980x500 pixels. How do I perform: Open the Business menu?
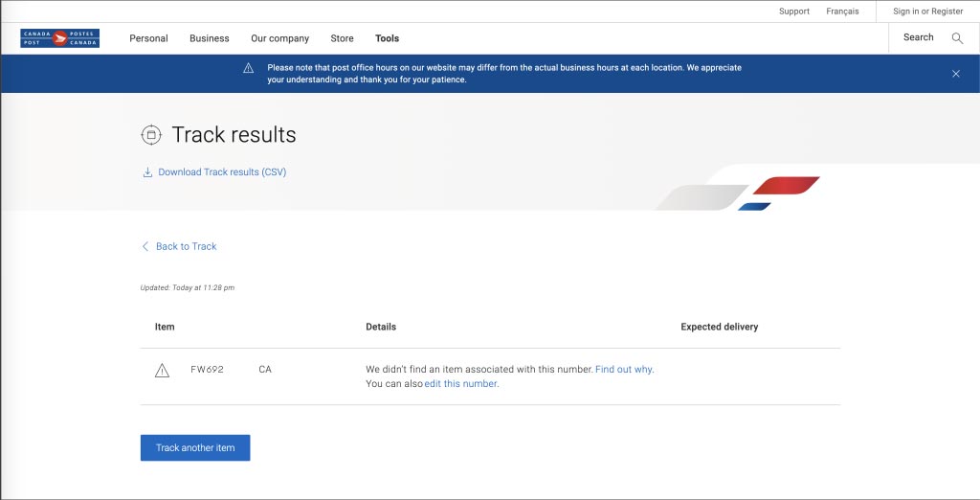pos(209,38)
